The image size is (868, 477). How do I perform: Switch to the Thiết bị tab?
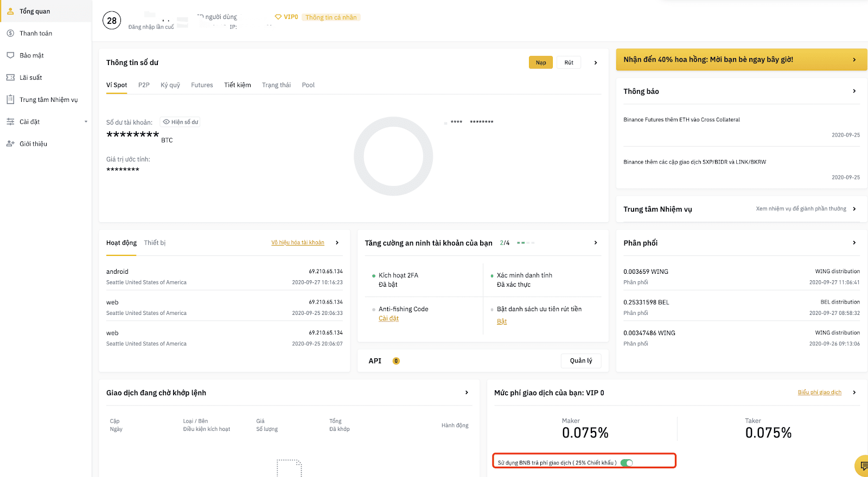tap(155, 243)
